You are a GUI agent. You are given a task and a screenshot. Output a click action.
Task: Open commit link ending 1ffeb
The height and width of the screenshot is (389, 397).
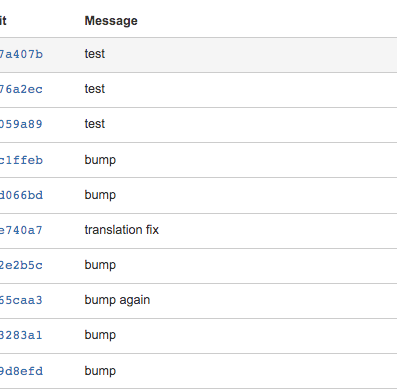coord(21,160)
